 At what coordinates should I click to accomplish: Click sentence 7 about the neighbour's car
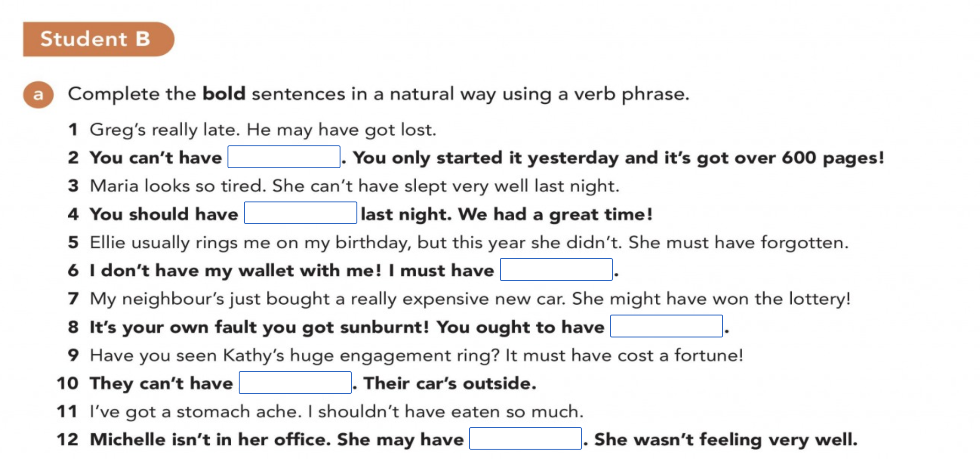pyautogui.click(x=470, y=299)
